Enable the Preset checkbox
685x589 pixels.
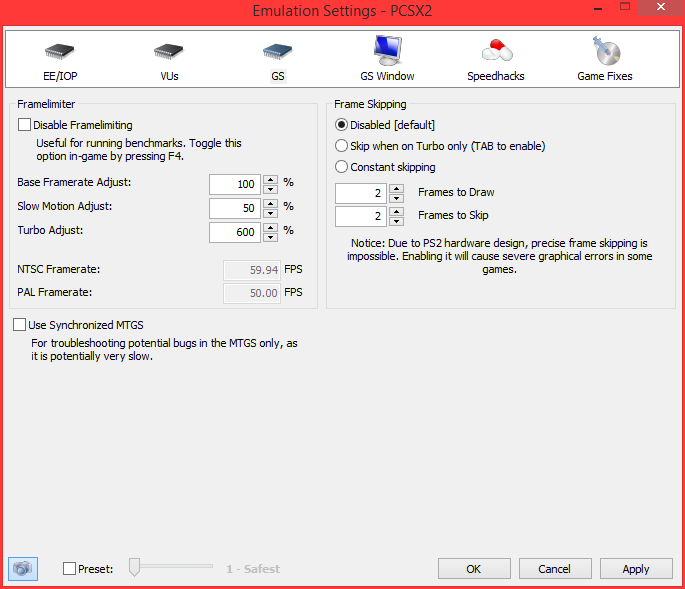coord(69,569)
